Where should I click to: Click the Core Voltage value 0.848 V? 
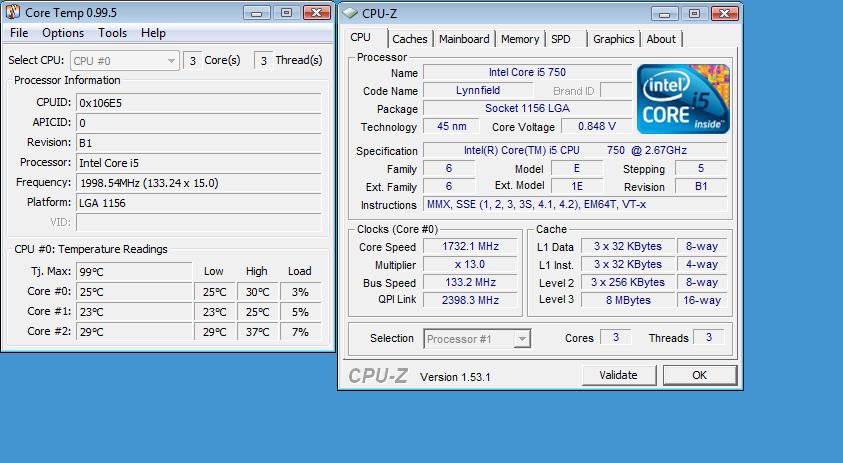[x=597, y=126]
